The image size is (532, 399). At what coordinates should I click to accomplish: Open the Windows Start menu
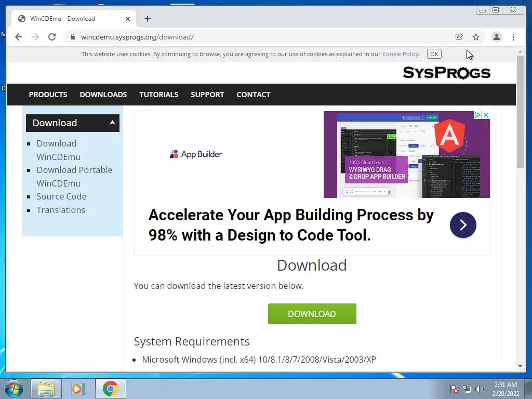click(14, 389)
